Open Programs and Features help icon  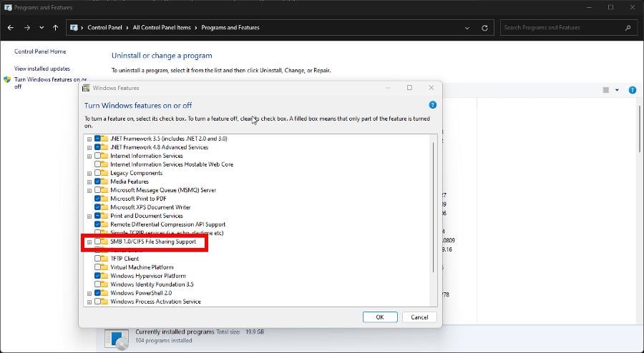click(633, 90)
